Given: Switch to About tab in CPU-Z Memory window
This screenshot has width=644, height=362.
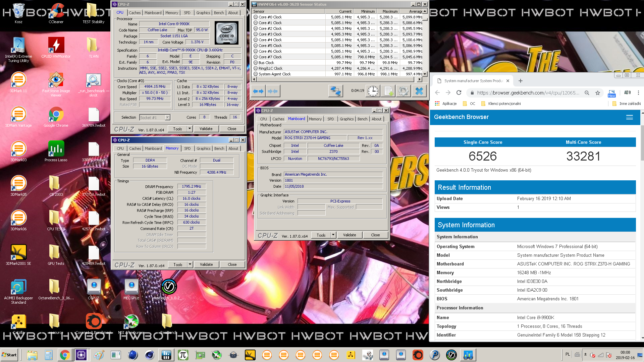Looking at the screenshot, I should [x=233, y=148].
